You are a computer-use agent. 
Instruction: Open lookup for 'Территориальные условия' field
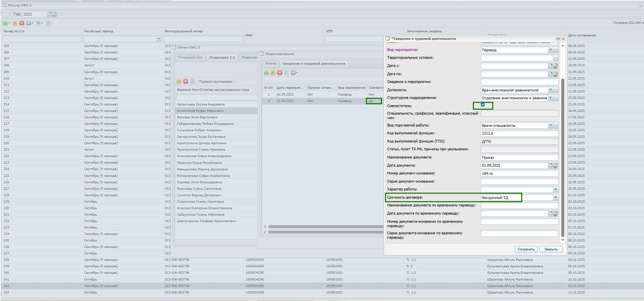pyautogui.click(x=556, y=58)
